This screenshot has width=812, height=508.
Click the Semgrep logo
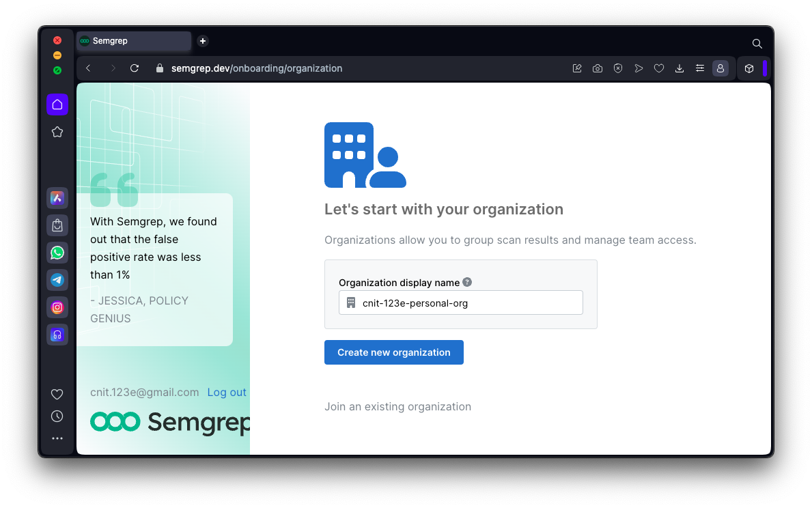[171, 422]
